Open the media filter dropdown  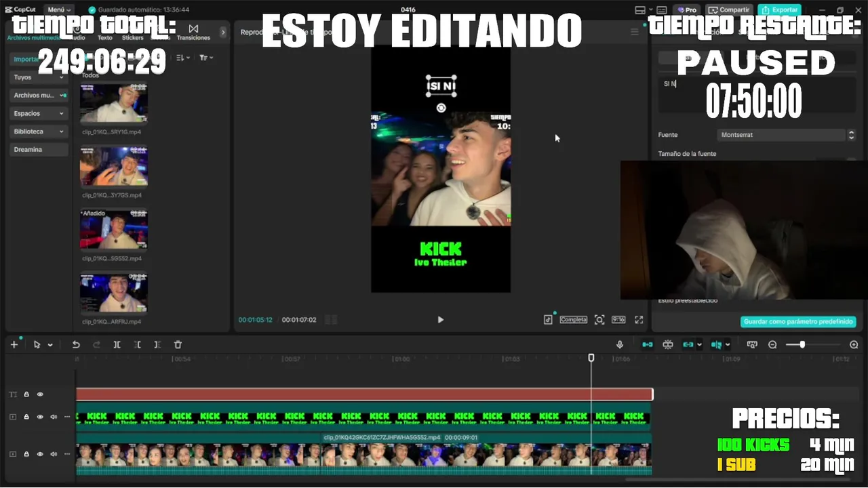click(x=206, y=58)
